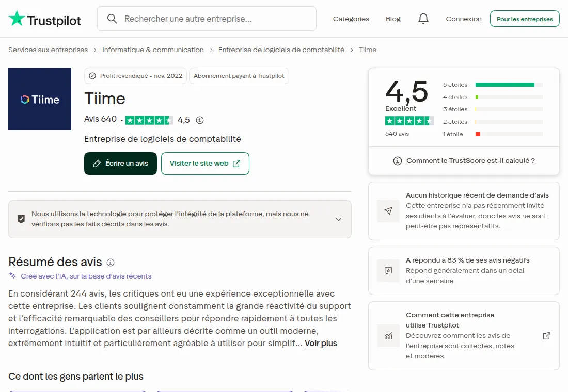This screenshot has height=392, width=568.
Task: Click Comment le TrustScore est-il calculé link
Action: (470, 161)
